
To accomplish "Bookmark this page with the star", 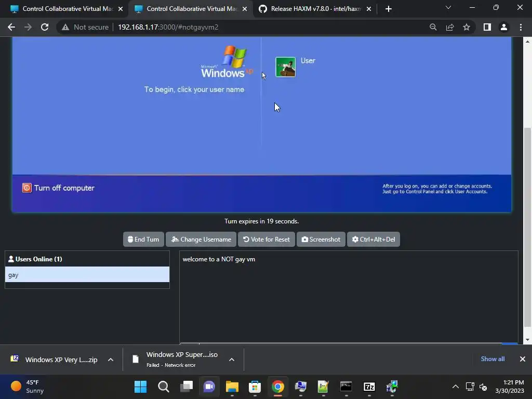I will (467, 27).
